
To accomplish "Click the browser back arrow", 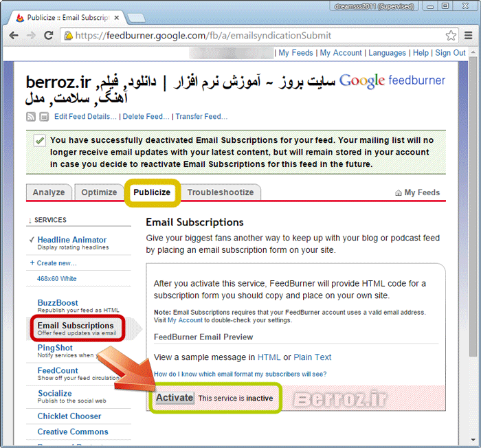I will point(14,36).
